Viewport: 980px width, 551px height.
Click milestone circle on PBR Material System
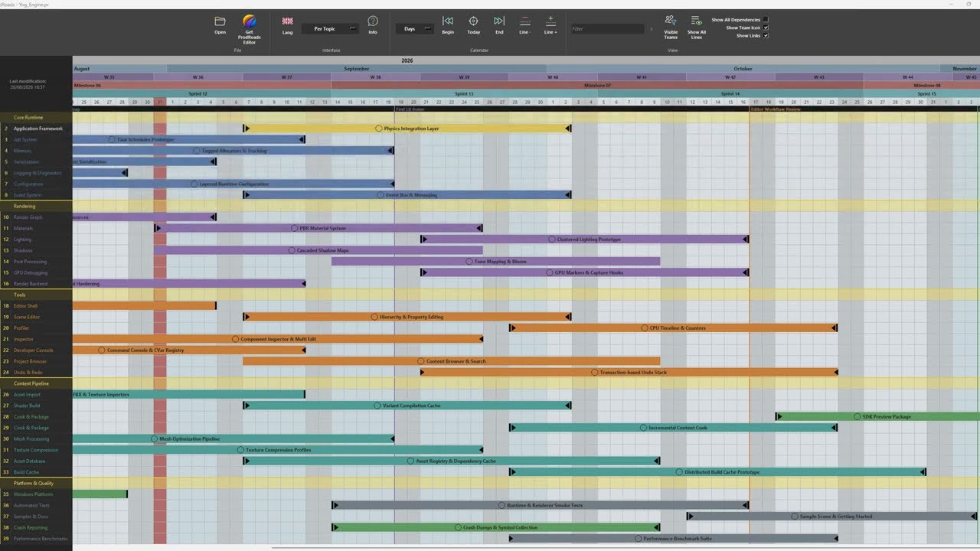295,228
